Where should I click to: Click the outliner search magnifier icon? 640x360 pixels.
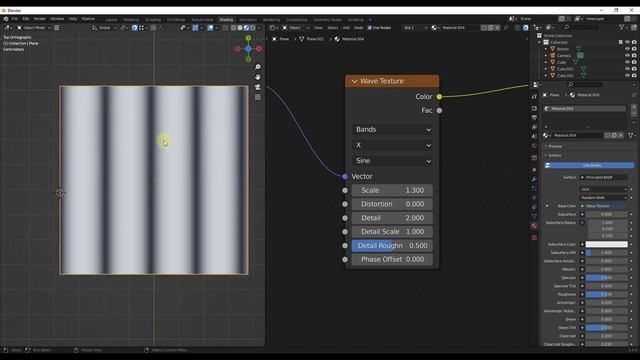coord(567,27)
